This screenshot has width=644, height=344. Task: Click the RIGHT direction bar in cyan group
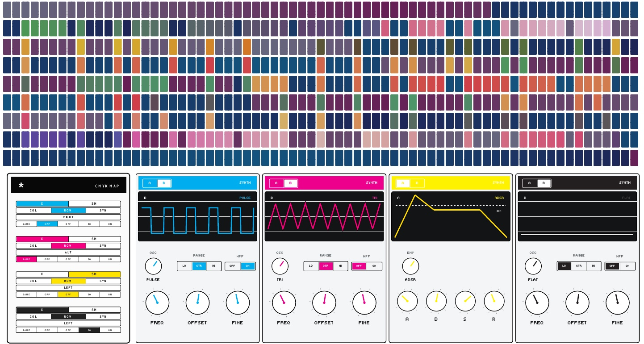point(68,217)
